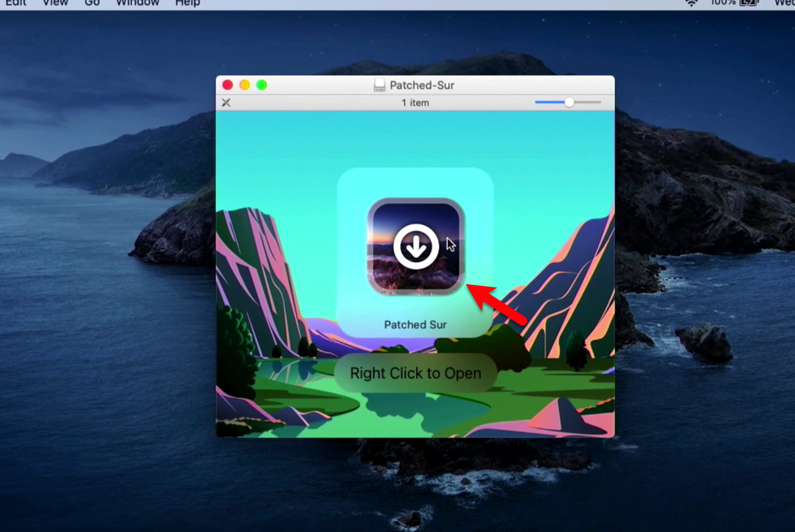The height and width of the screenshot is (532, 795).
Task: Click the Patched Sur file name label
Action: [415, 324]
